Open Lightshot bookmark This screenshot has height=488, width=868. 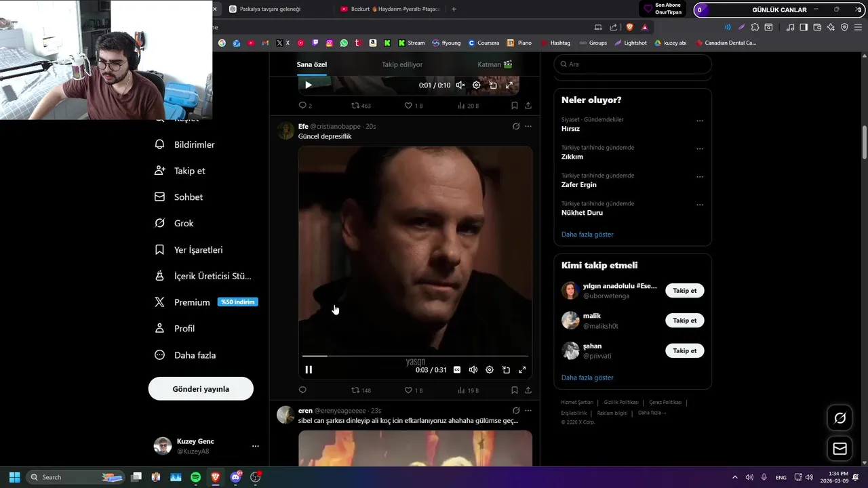pos(631,43)
